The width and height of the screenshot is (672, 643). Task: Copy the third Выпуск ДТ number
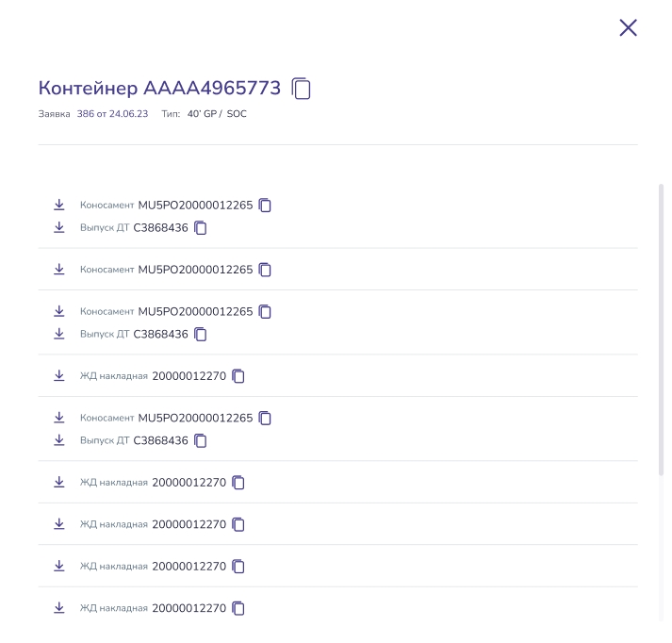[200, 440]
